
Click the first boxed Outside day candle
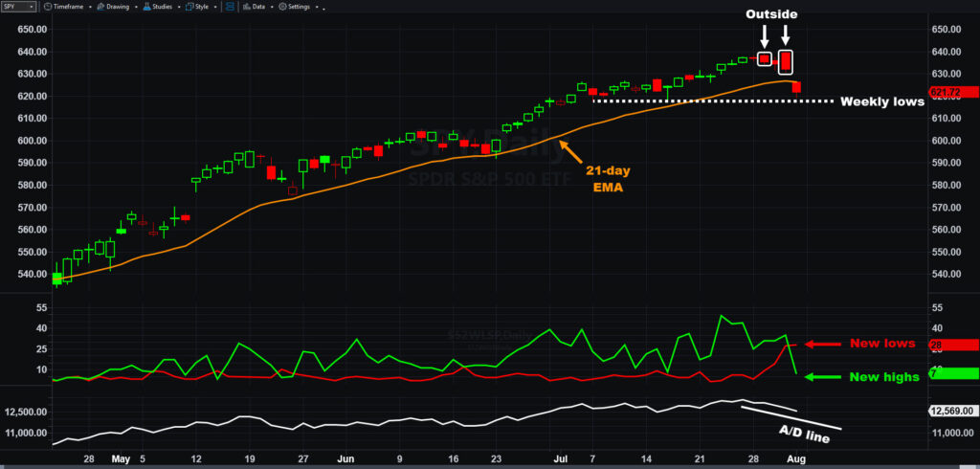[x=764, y=59]
